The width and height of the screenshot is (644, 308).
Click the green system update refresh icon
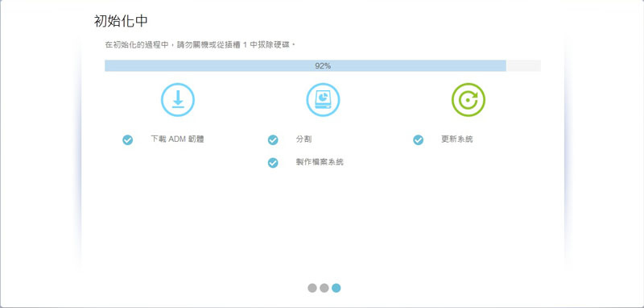tap(469, 100)
